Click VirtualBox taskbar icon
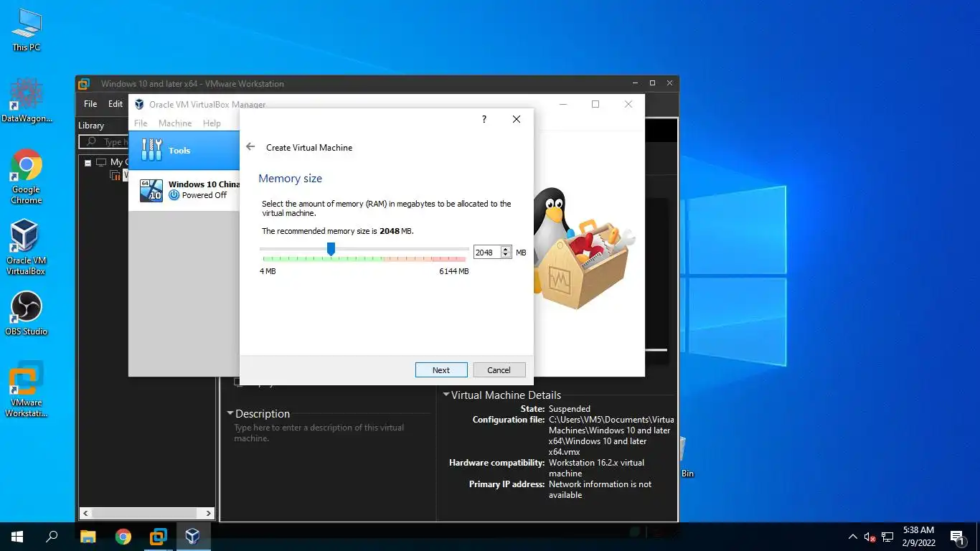Screen dimensions: 980x551 click(193, 537)
